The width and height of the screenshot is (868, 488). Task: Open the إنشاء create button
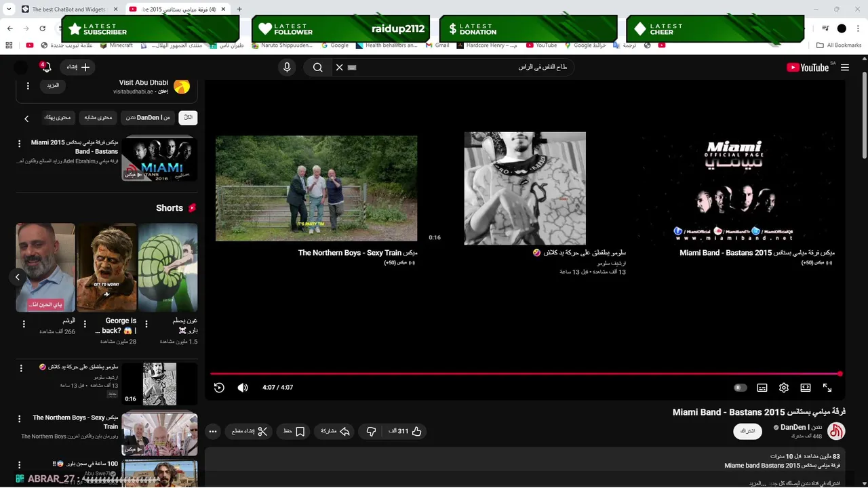[x=78, y=67]
